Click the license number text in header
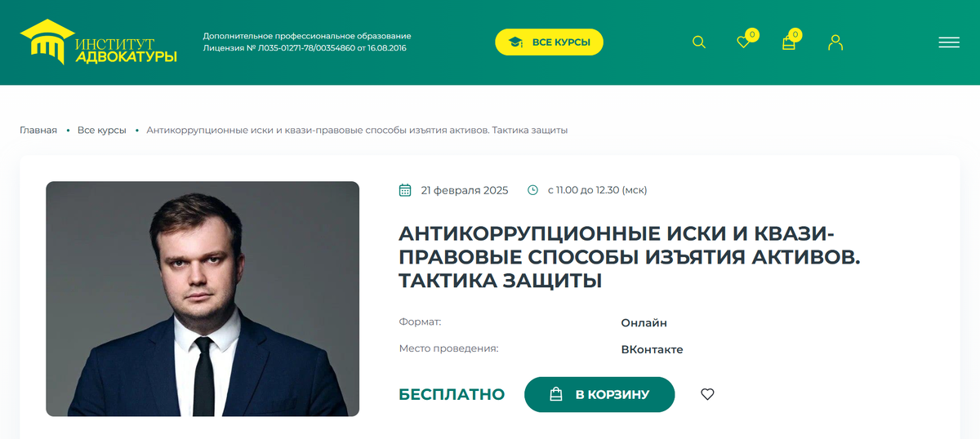 coord(305,48)
